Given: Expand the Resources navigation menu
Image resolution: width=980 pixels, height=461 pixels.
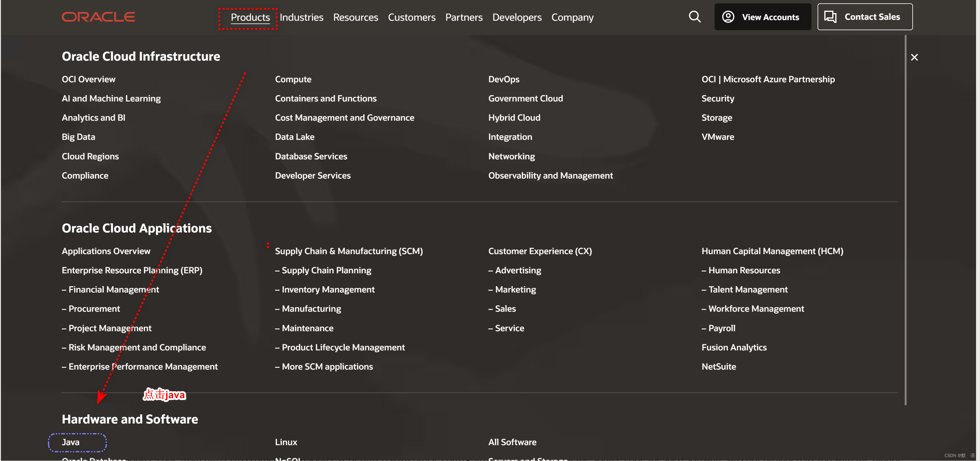Looking at the screenshot, I should 355,17.
